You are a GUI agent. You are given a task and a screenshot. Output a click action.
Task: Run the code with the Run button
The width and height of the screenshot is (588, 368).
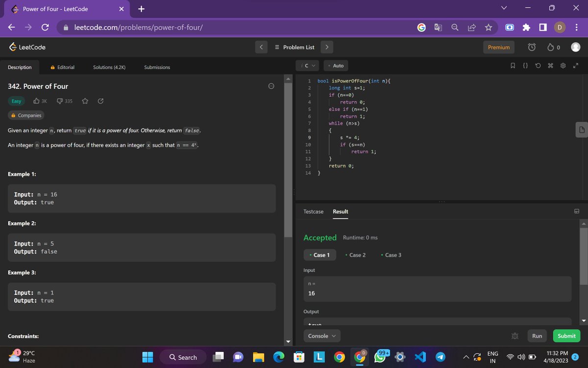click(537, 336)
